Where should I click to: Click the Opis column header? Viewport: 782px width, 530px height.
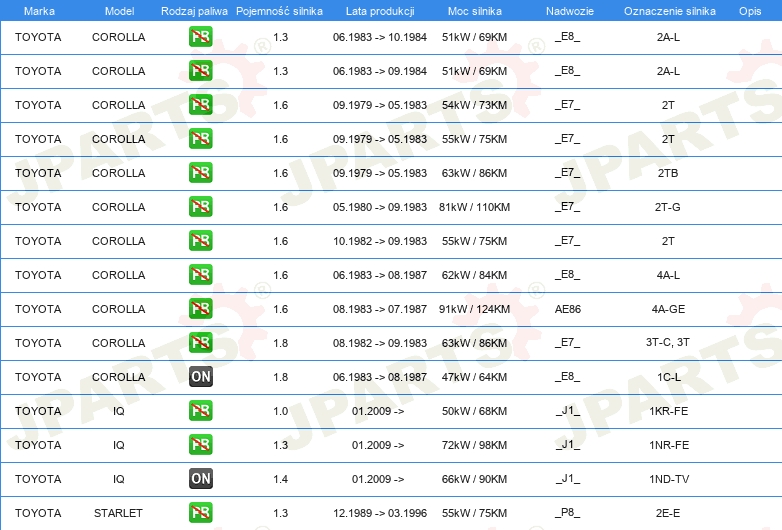coord(750,11)
